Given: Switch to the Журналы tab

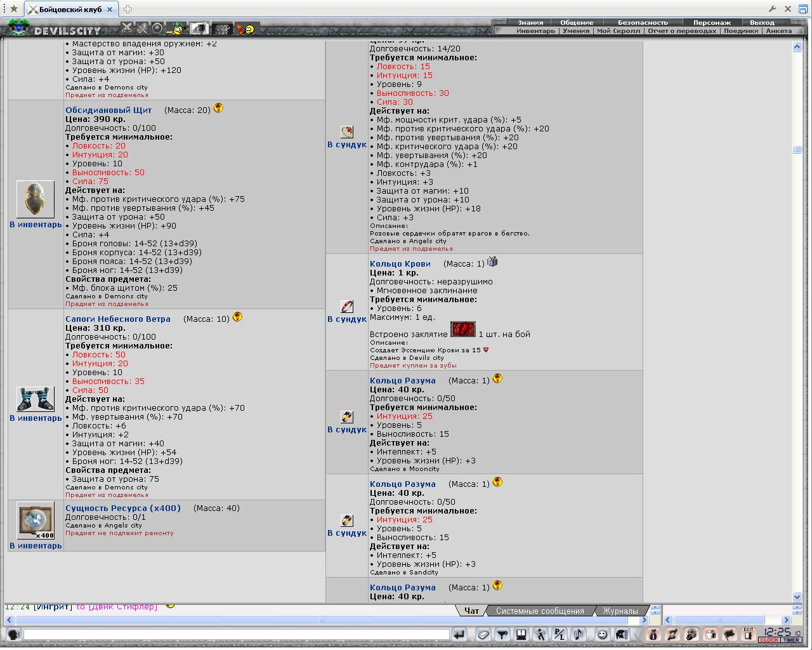Looking at the screenshot, I should (620, 611).
